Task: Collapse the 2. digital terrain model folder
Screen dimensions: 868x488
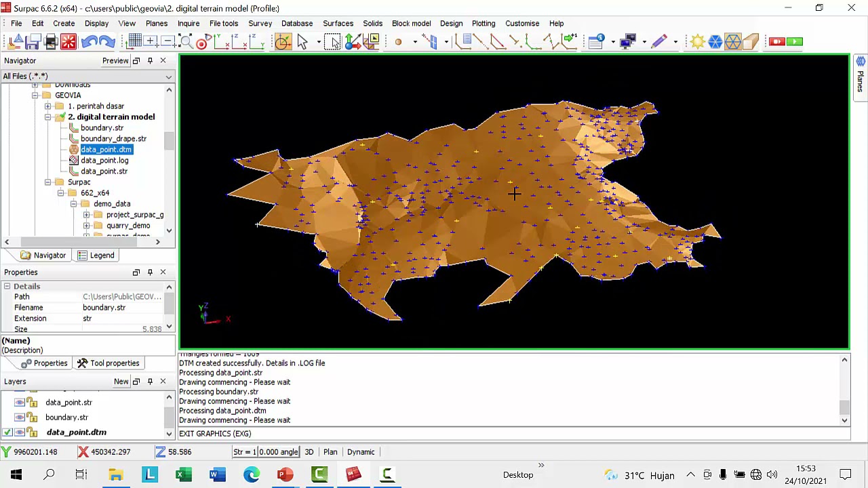Action: click(x=47, y=117)
